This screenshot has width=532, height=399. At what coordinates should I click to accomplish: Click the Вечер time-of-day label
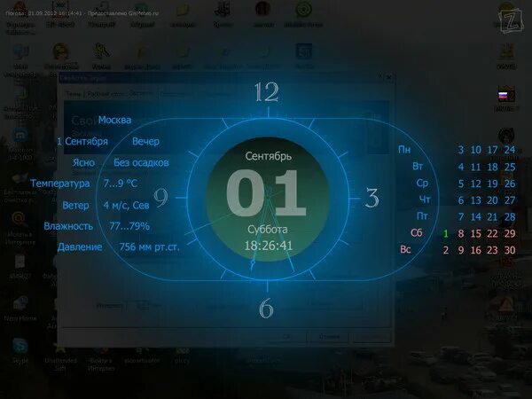coord(145,141)
